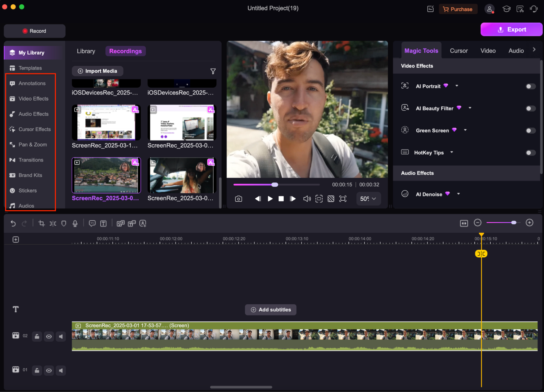The image size is (544, 392).
Task: Open the preview zoom percentage dropdown
Action: pos(368,199)
